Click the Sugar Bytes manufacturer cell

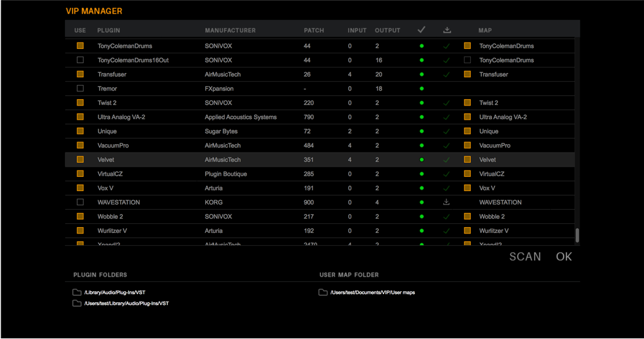click(x=221, y=131)
